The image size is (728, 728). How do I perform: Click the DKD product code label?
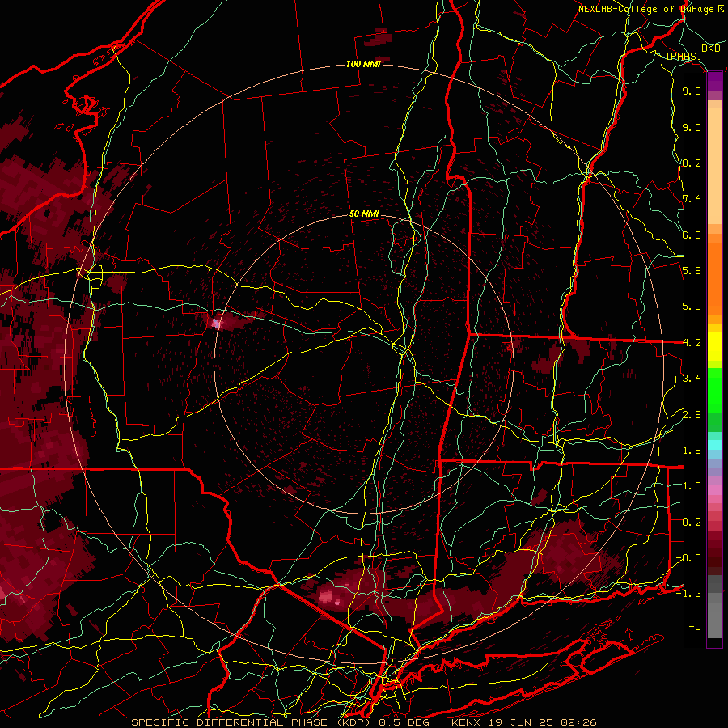point(710,49)
